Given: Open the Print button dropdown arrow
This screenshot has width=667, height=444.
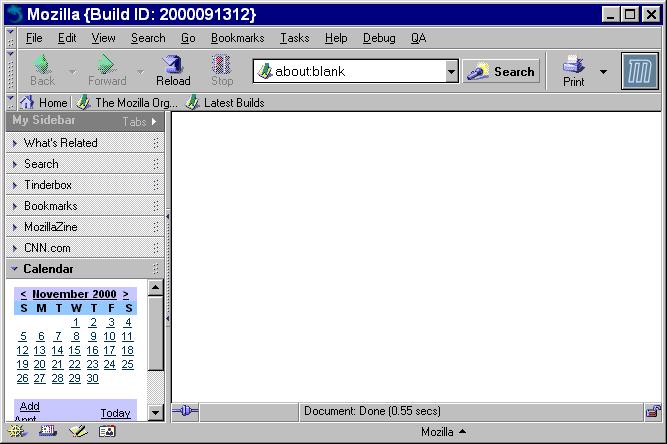Looking at the screenshot, I should pyautogui.click(x=603, y=72).
